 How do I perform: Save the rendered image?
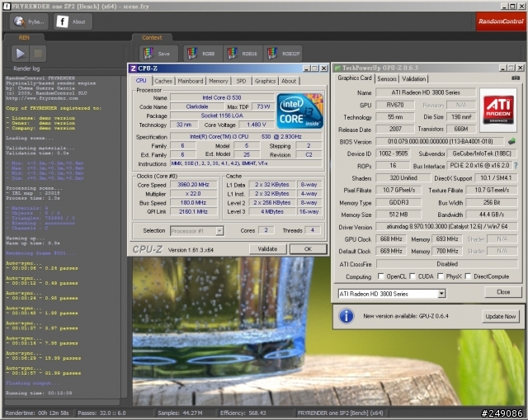(158, 54)
